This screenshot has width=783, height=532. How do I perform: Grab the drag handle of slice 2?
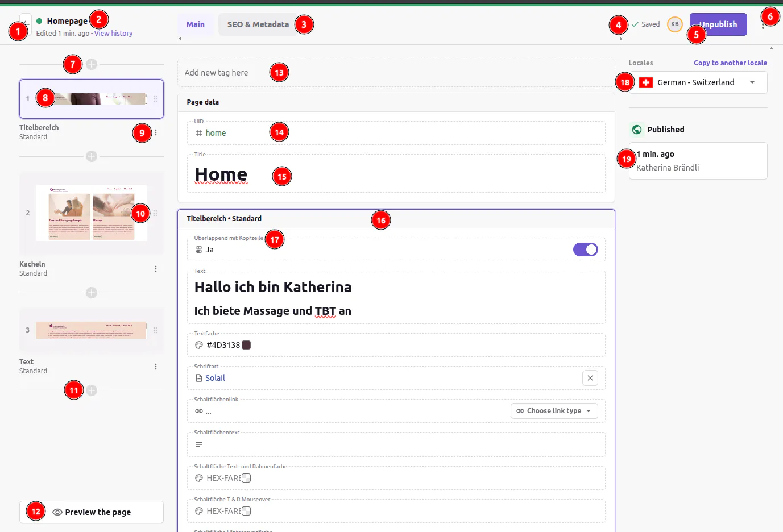(x=155, y=213)
